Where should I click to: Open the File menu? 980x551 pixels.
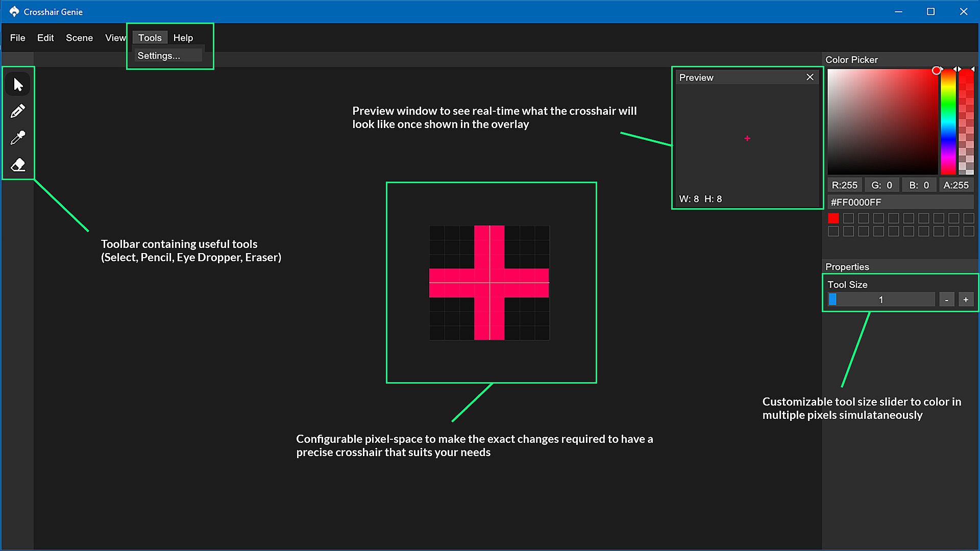(x=17, y=38)
